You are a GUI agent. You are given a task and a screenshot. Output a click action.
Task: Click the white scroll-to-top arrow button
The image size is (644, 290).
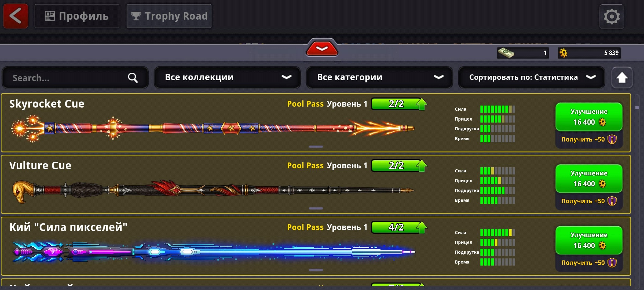(622, 78)
